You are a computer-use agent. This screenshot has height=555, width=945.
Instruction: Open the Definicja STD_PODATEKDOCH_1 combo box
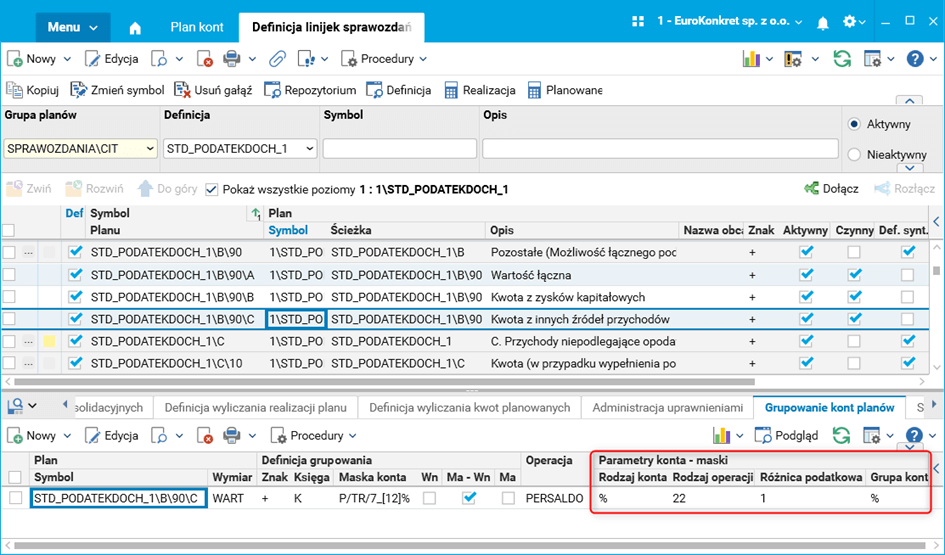click(x=240, y=148)
